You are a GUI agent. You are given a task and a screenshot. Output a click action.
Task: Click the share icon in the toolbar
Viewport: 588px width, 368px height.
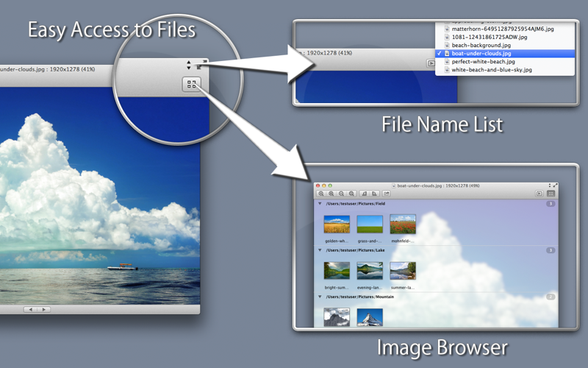click(387, 194)
